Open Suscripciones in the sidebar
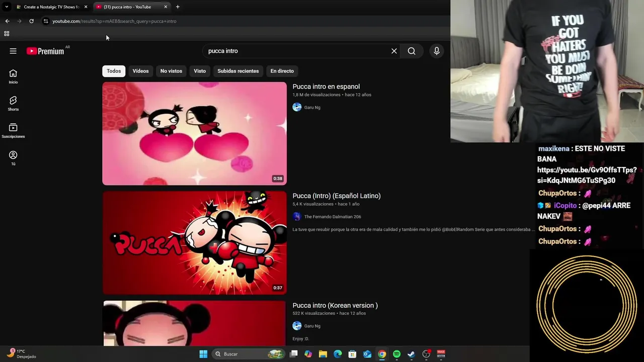The width and height of the screenshot is (644, 362). point(13,131)
